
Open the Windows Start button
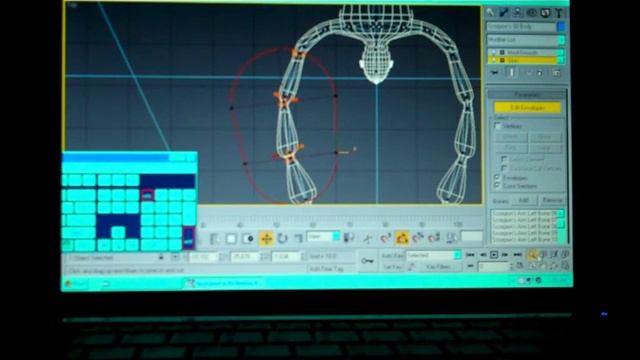point(76,283)
